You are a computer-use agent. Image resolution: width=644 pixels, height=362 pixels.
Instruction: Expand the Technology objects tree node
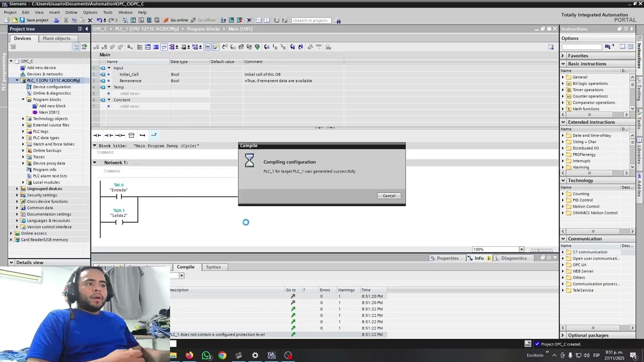pyautogui.click(x=23, y=119)
